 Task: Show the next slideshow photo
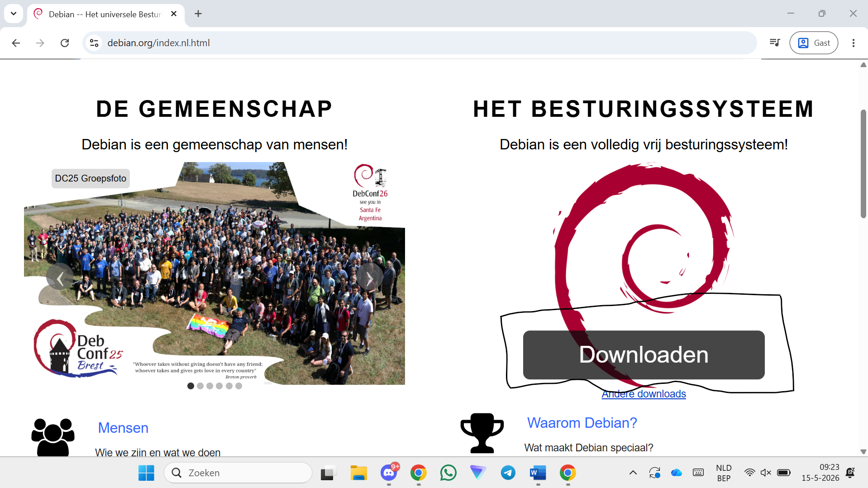pyautogui.click(x=369, y=277)
